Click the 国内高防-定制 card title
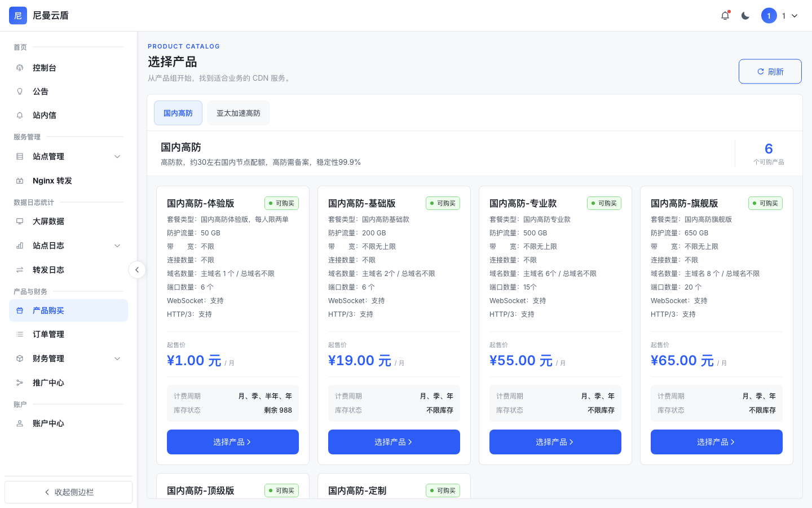The width and height of the screenshot is (812, 508). coord(358,491)
